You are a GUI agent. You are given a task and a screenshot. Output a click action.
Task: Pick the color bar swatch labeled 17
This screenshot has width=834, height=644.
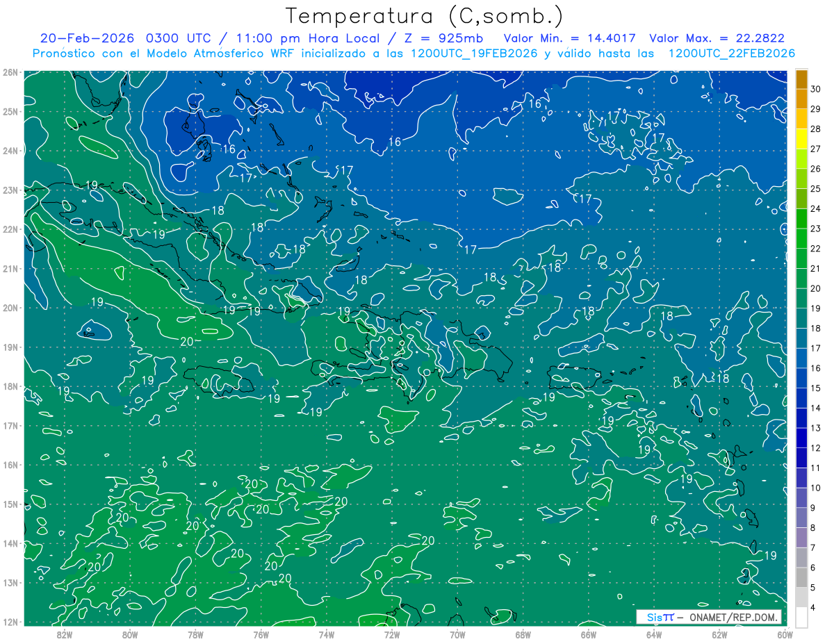tap(802, 338)
